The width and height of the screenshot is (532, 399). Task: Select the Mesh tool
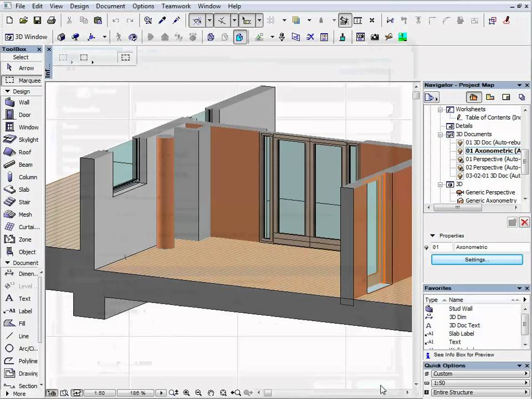(22, 214)
